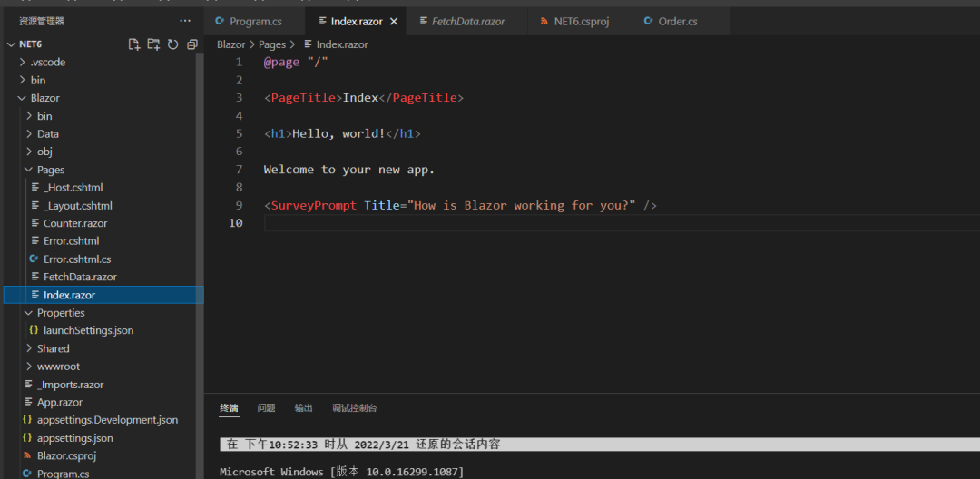Switch to the FetchData.razor editor tab

coord(467,21)
